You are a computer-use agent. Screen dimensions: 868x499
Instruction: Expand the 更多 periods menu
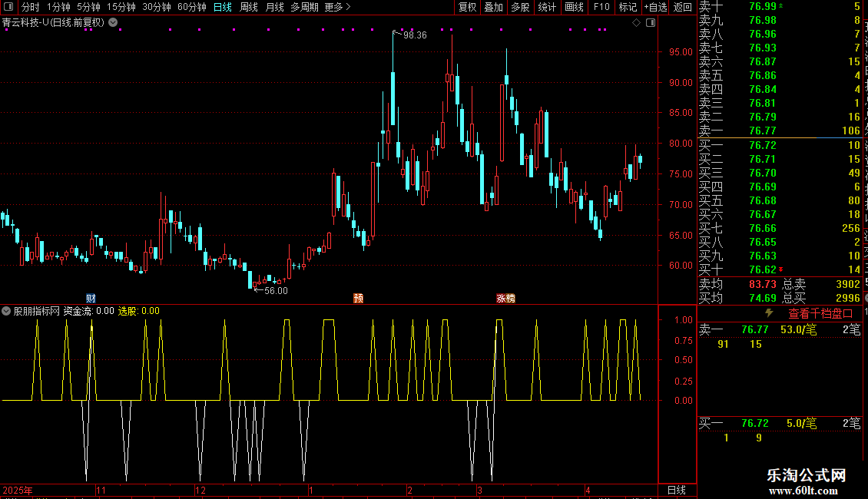click(338, 7)
